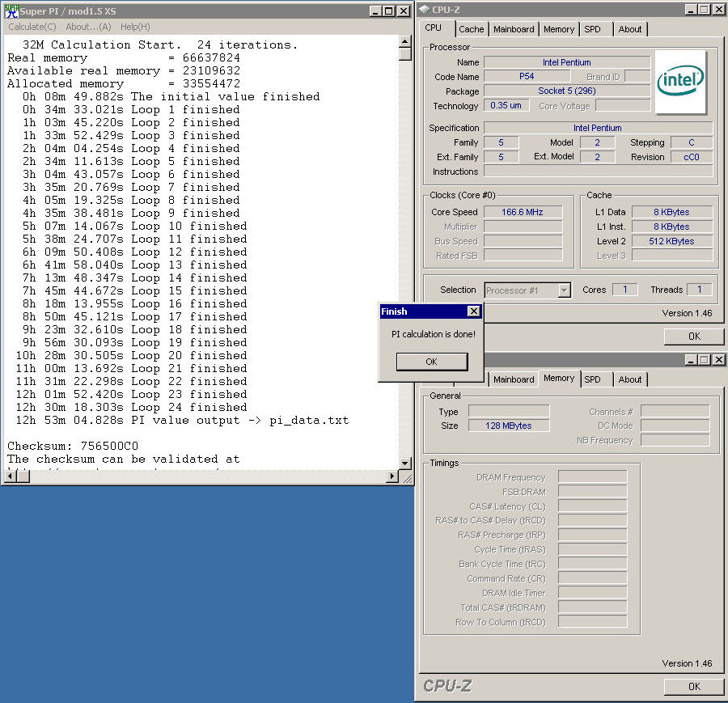Image resolution: width=728 pixels, height=703 pixels.
Task: Switch to the SPD tab in top CPU-Z window
Action: point(592,29)
